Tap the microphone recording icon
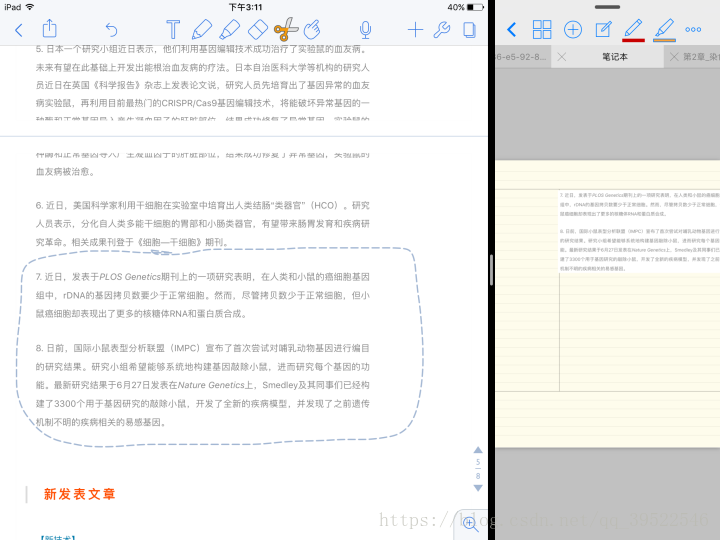Image resolution: width=720 pixels, height=540 pixels. [365, 30]
